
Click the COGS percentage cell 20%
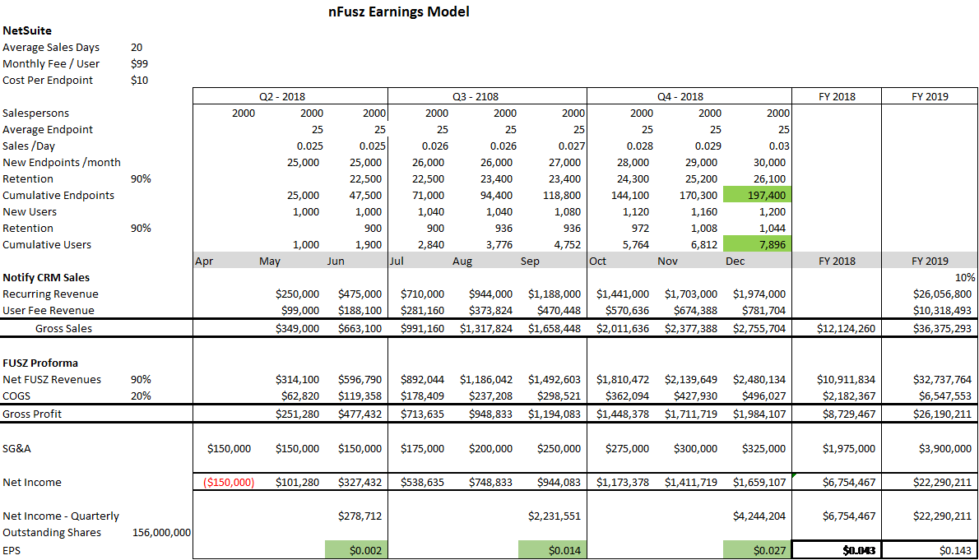point(141,396)
